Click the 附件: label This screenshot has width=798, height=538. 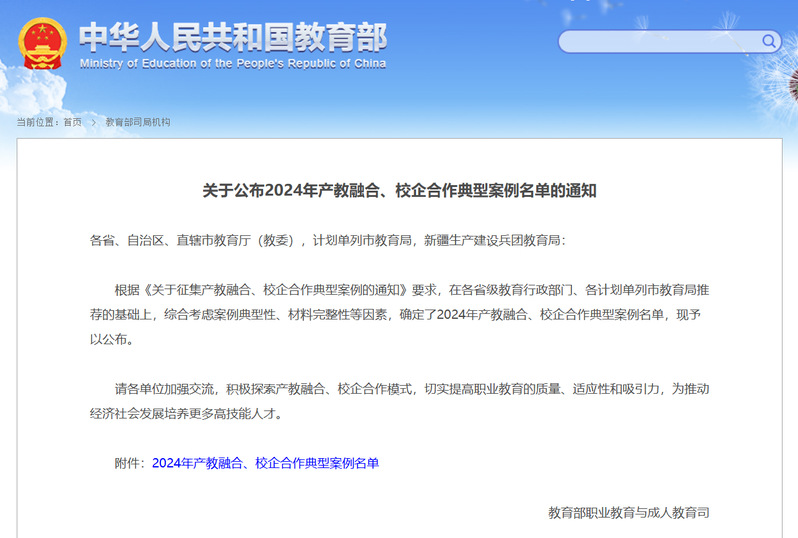click(x=130, y=463)
